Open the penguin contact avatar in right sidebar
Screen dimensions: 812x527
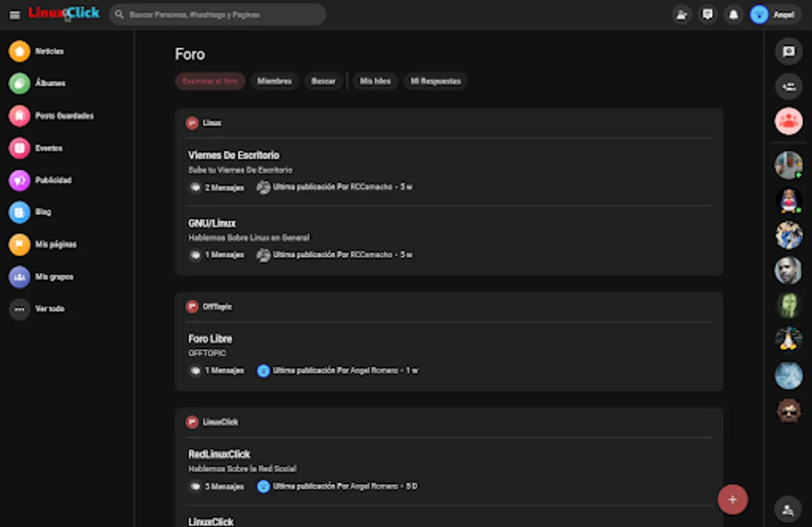789,341
